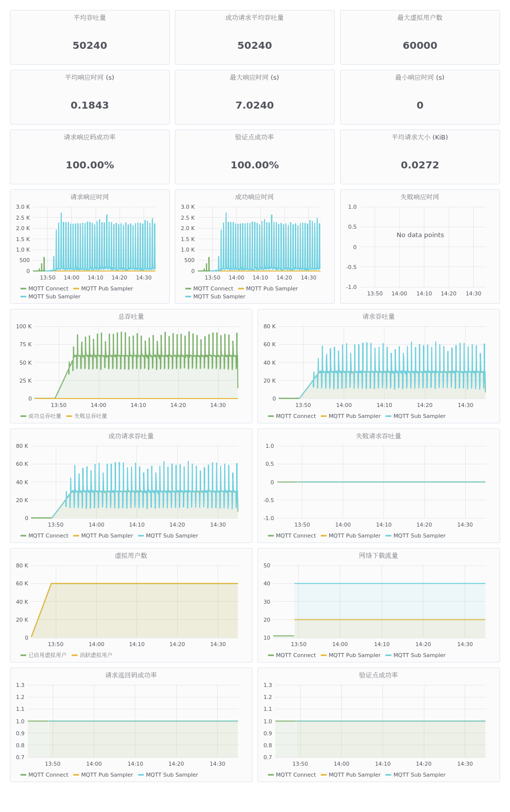This screenshot has height=812, width=510.
Task: Click the 7.0240 maximum response time value
Action: (x=255, y=105)
